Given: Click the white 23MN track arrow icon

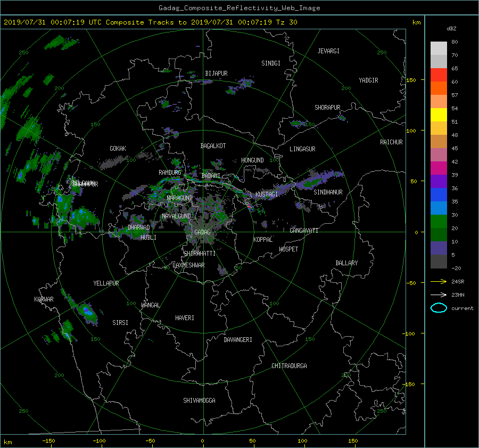Looking at the screenshot, I should (x=439, y=295).
